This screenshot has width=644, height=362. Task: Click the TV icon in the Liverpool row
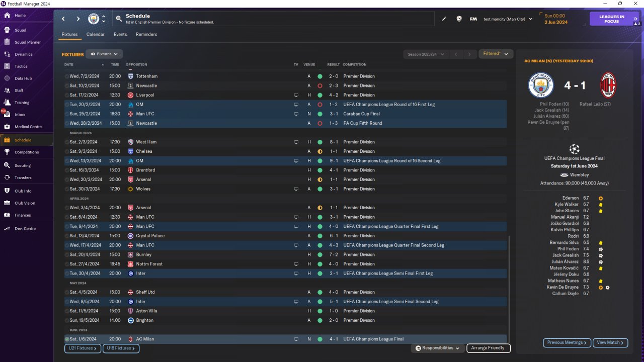[296, 95]
